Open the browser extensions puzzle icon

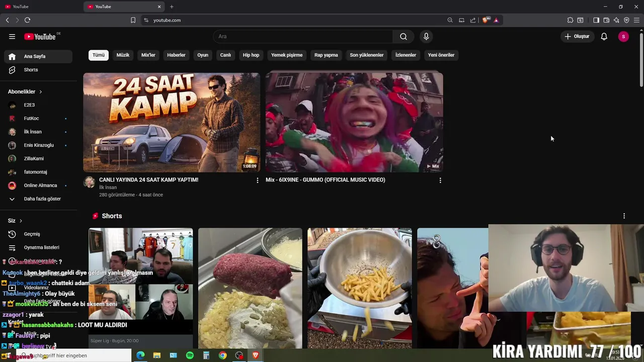click(570, 20)
